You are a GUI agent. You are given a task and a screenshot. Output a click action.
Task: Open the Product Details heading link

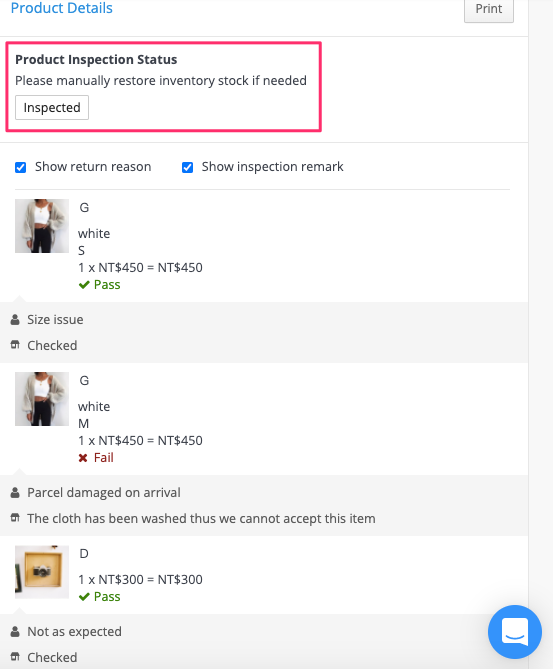pos(61,8)
